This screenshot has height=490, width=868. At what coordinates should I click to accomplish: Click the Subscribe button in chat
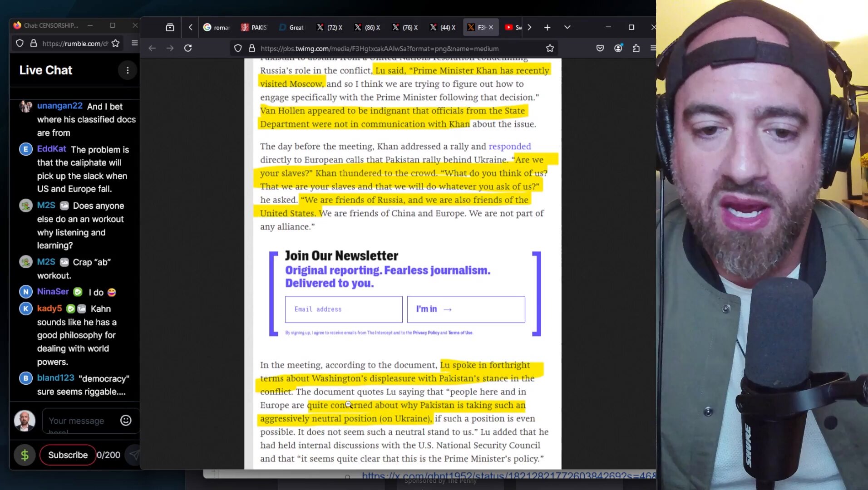click(68, 455)
